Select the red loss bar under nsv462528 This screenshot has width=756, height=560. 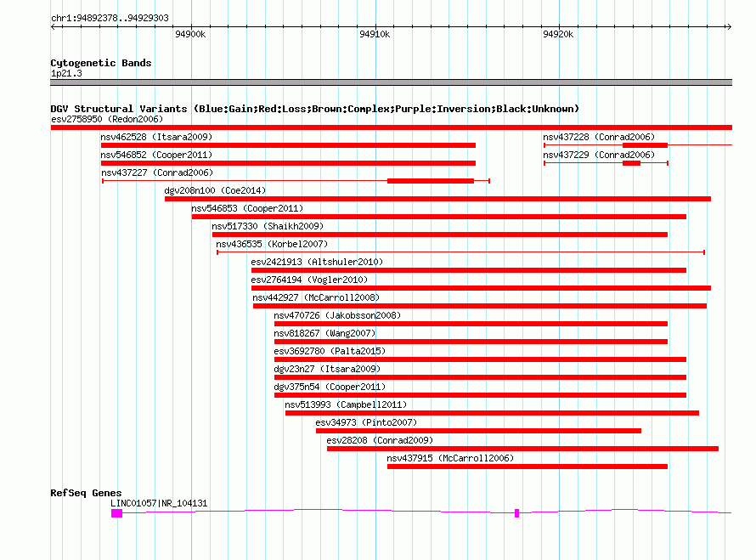[288, 145]
